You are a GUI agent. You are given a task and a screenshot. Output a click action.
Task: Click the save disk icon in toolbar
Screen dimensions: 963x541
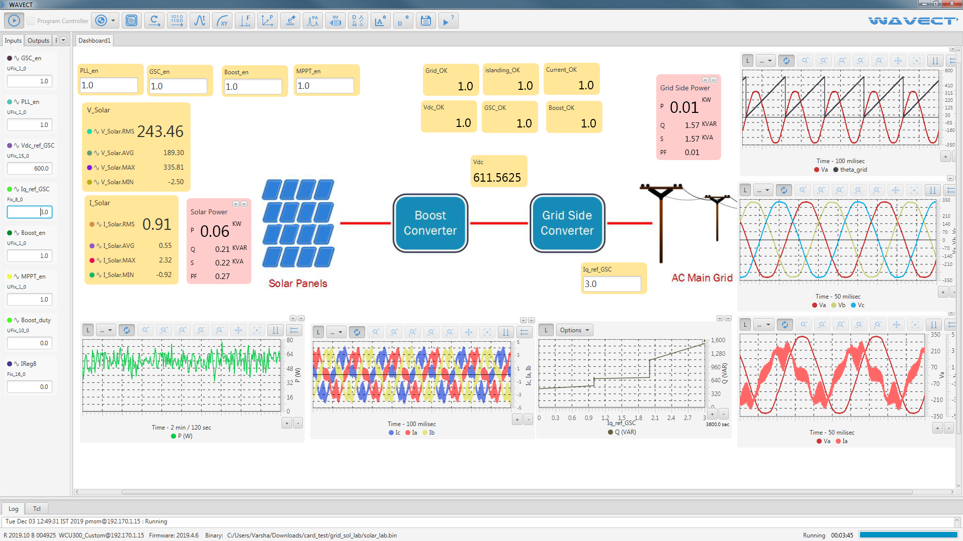point(425,20)
